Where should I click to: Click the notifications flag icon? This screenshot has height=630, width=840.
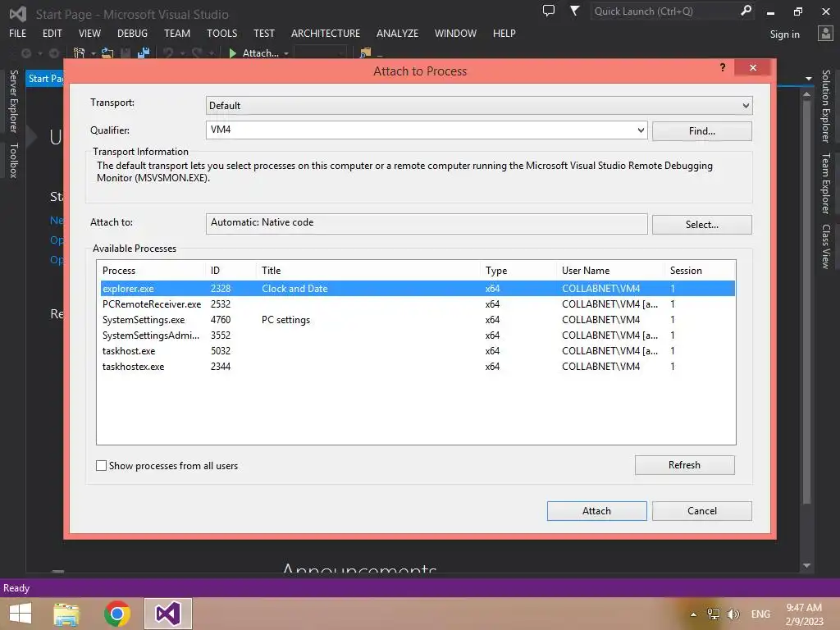[574, 11]
